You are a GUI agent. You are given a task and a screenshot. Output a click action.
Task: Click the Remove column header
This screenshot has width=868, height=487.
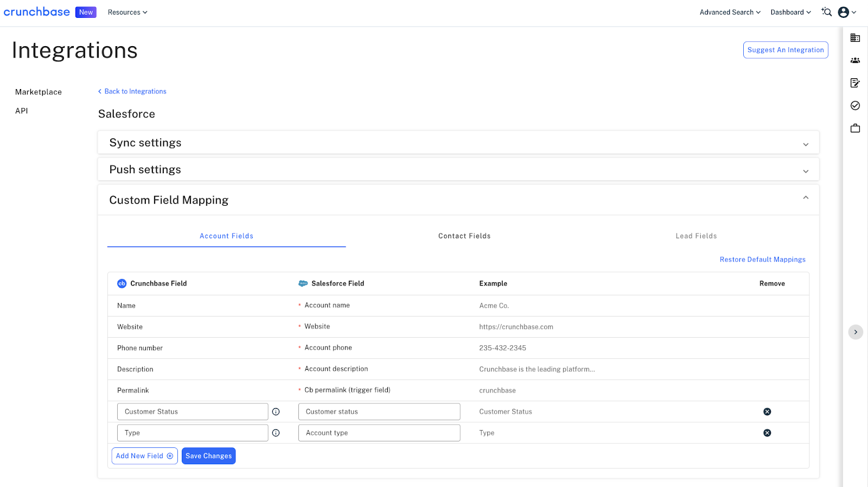(772, 283)
